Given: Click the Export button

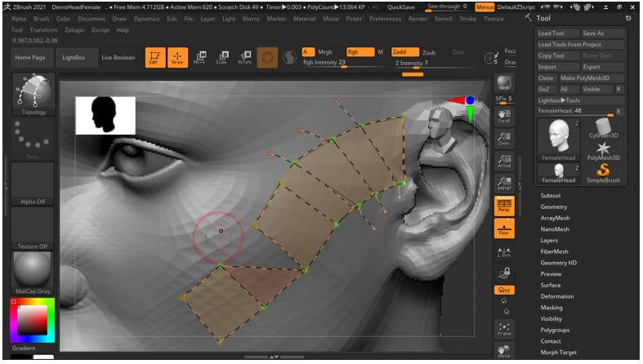Looking at the screenshot, I should pos(603,67).
